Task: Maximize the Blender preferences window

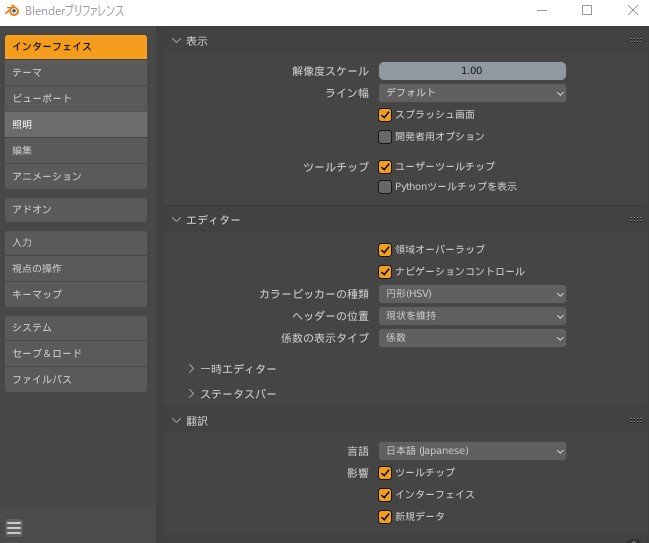Action: [587, 10]
